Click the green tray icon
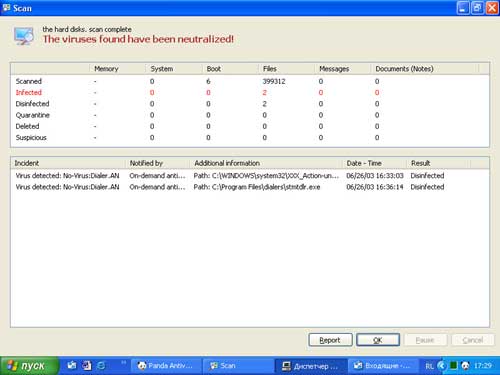Image resolution: width=500 pixels, height=375 pixels. 454,366
